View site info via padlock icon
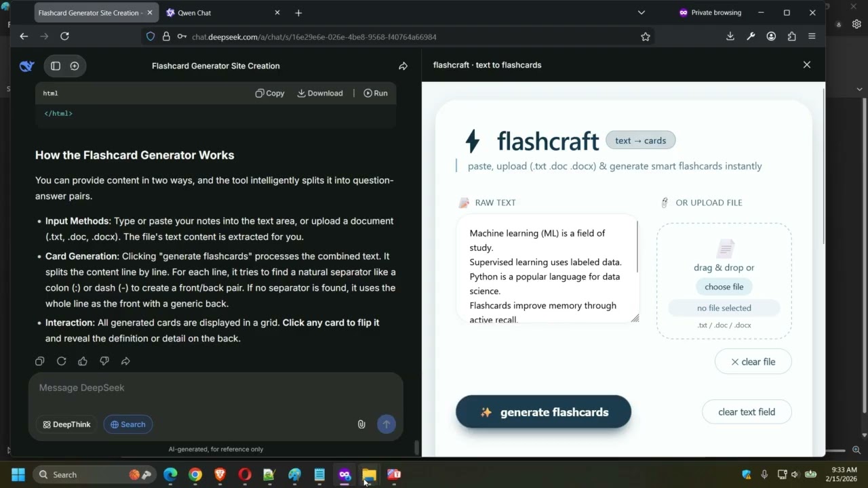This screenshot has height=488, width=868. click(x=166, y=37)
